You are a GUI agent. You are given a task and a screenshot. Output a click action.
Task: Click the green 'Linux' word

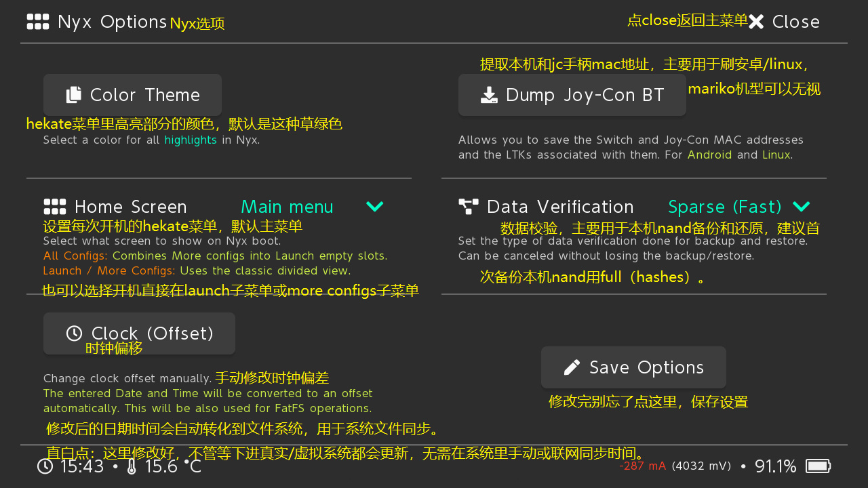pyautogui.click(x=776, y=155)
